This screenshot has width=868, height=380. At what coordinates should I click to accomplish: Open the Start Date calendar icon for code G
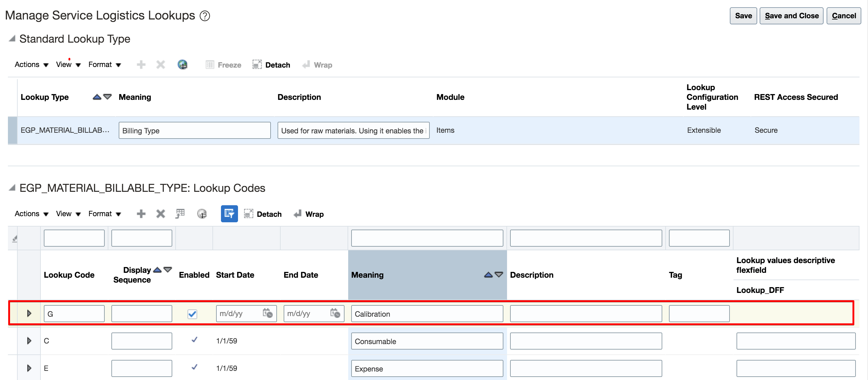tap(268, 313)
